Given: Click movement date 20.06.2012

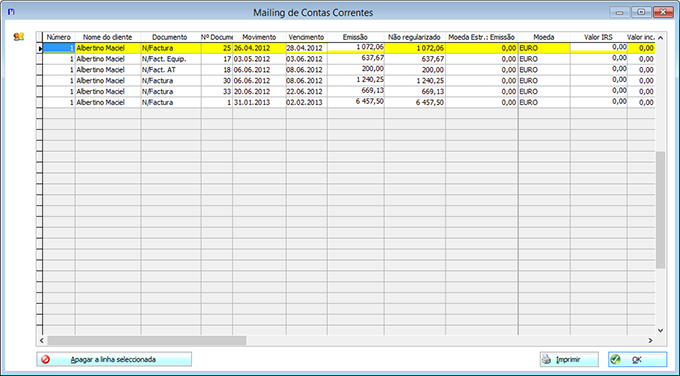Looking at the screenshot, I should [x=252, y=92].
